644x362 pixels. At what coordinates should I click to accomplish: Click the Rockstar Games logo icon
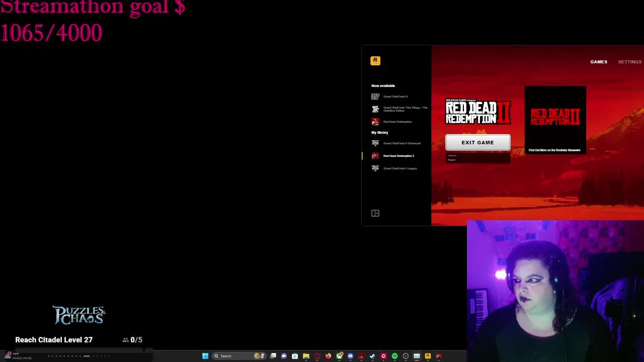[x=375, y=61]
